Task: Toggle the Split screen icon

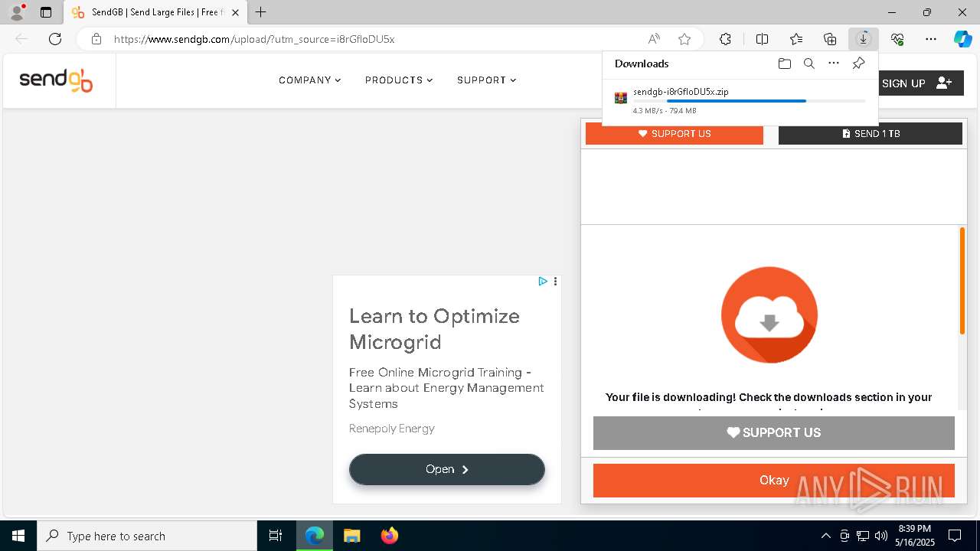Action: click(x=762, y=39)
